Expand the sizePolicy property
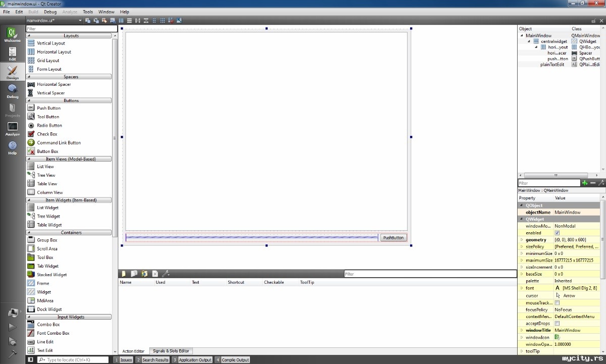606x364 pixels. (522, 247)
